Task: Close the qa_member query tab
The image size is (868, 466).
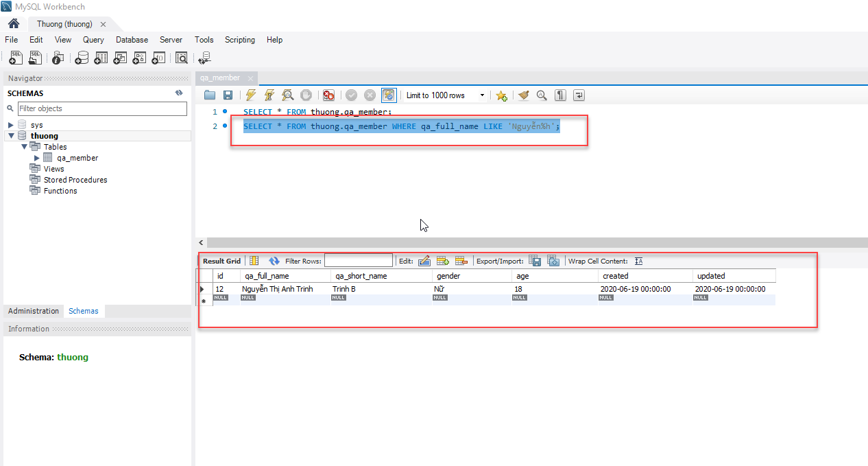Action: [x=251, y=78]
